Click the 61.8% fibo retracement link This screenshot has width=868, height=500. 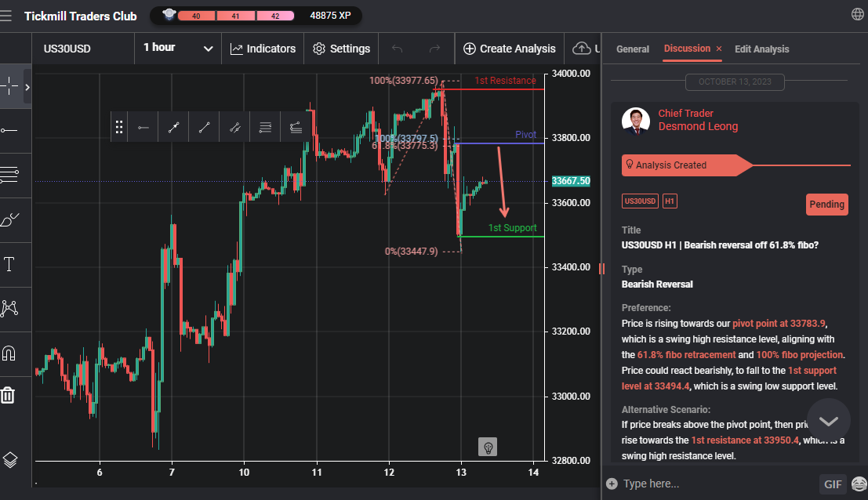pyautogui.click(x=686, y=355)
